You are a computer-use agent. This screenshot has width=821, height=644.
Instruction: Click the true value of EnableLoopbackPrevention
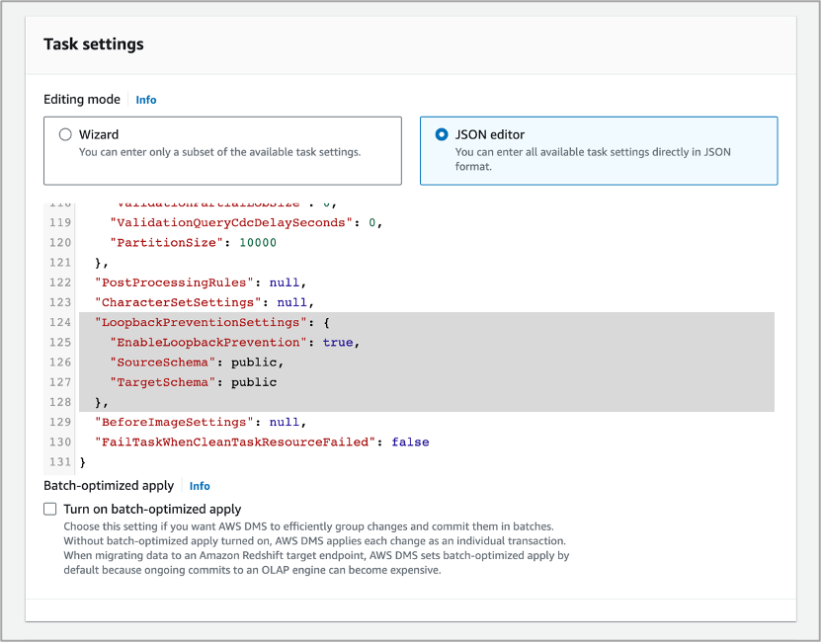pyautogui.click(x=338, y=342)
